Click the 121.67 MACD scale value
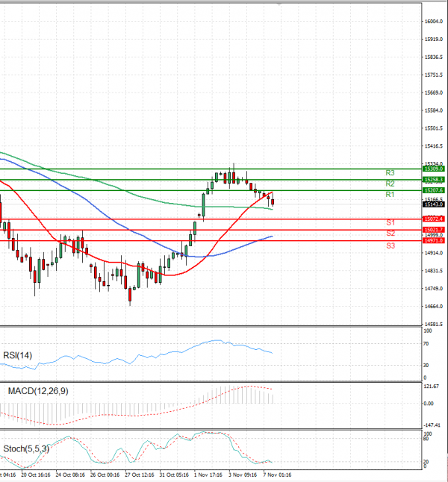Screen dimensions: 448x482 tap(433, 386)
